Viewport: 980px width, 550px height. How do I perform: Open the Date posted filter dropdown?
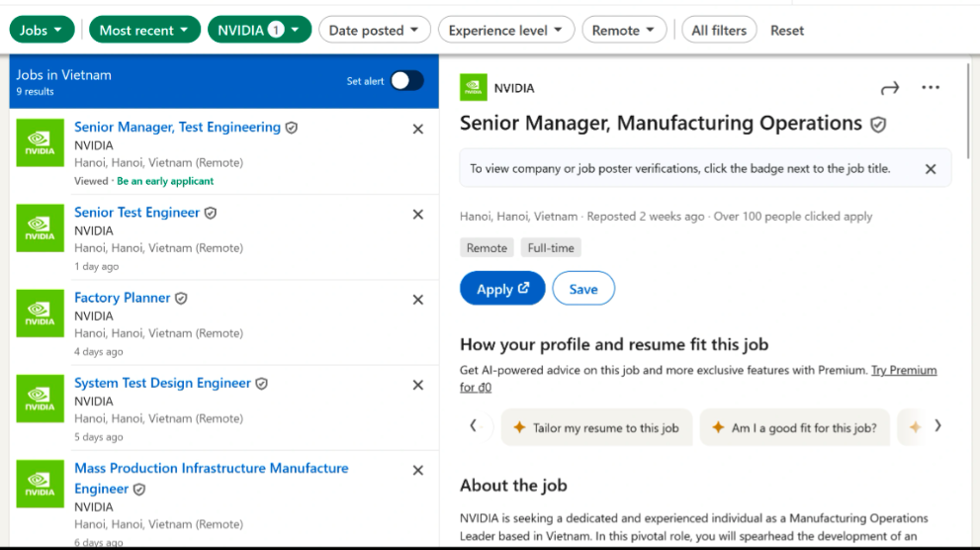(375, 31)
